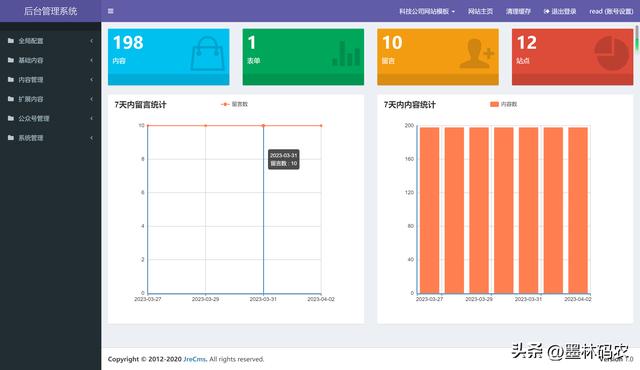The width and height of the screenshot is (640, 370).
Task: Click the 2023-03-29 label under the line chart
Action: click(205, 299)
